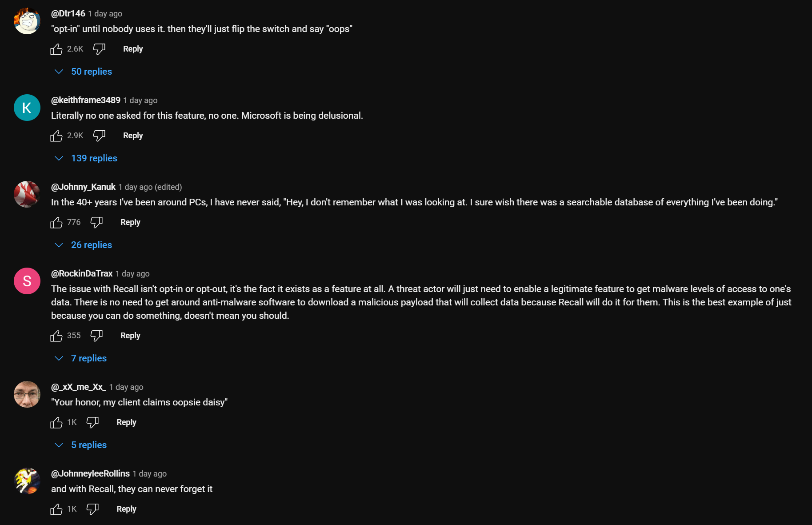Reply to the @Dtr146 comment
The image size is (812, 525).
[133, 49]
